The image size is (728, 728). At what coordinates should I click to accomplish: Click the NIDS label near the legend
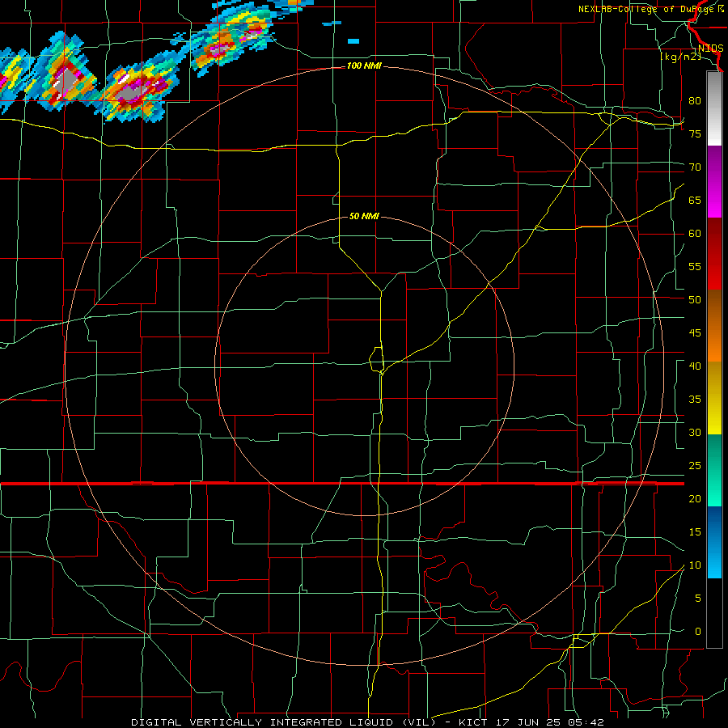coord(710,49)
